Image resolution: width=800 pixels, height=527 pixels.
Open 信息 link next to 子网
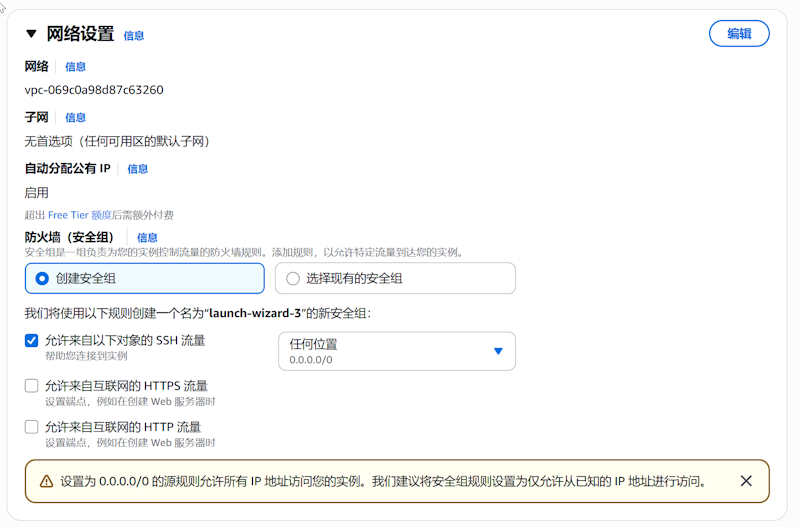pyautogui.click(x=75, y=118)
